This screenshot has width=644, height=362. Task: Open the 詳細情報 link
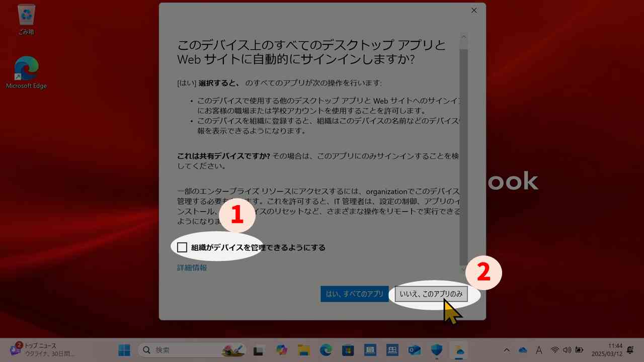click(x=191, y=267)
